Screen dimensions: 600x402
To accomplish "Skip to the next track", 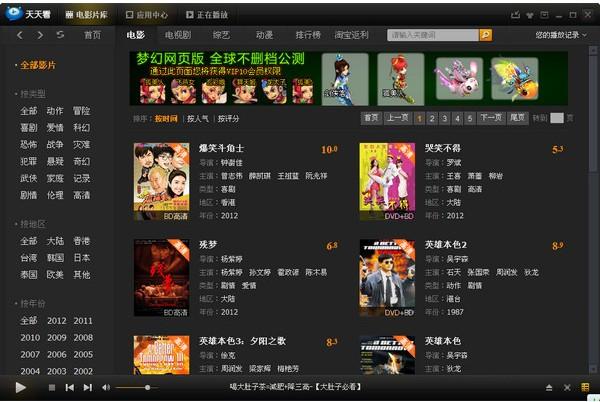I will (x=88, y=387).
